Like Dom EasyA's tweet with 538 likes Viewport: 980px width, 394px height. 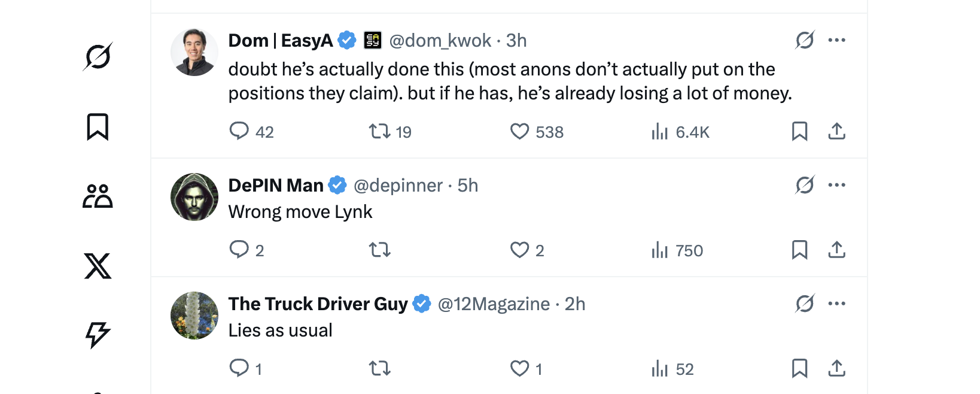pyautogui.click(x=519, y=131)
